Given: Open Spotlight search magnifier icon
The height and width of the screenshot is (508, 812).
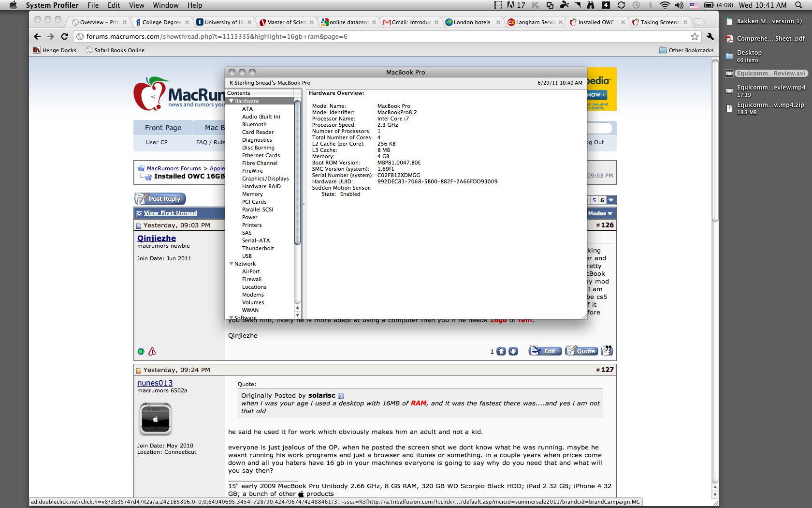Looking at the screenshot, I should pos(798,5).
